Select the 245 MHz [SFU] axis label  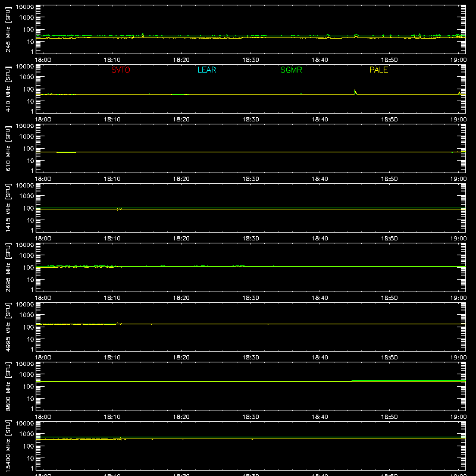tap(8, 30)
